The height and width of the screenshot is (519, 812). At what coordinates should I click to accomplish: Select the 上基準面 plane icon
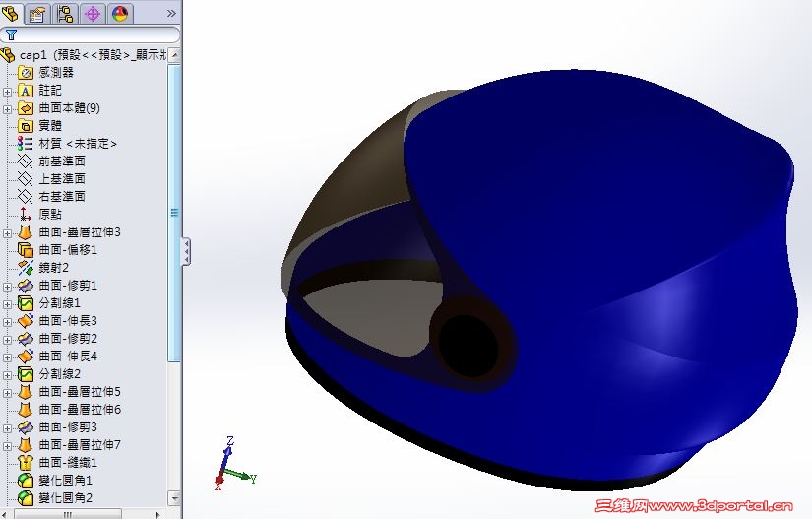tap(26, 178)
